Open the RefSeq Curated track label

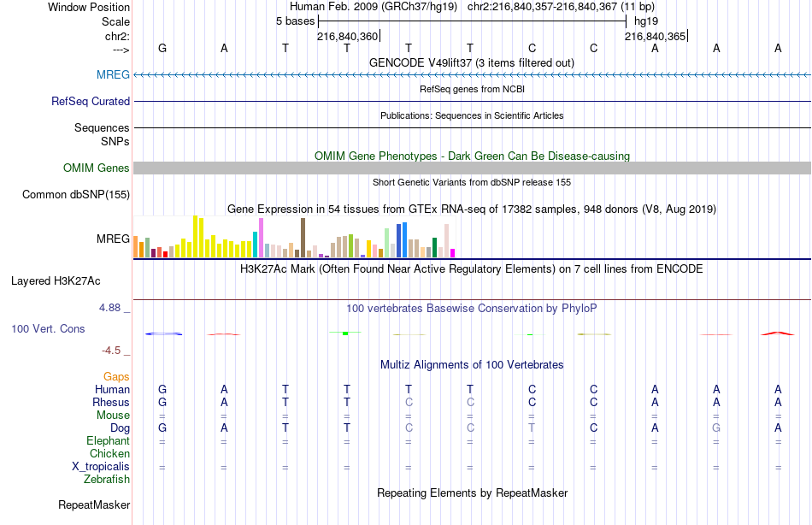90,101
